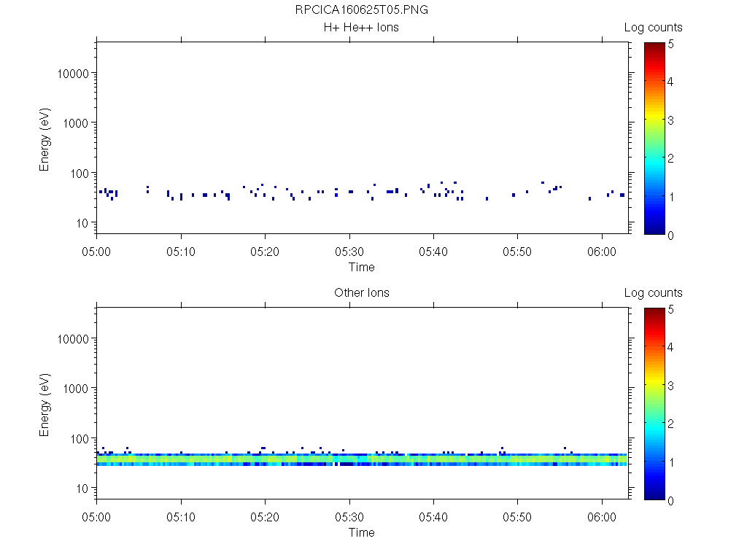Click the 05:30 tick label in bottom panel
Viewport: 747px width, 560px height.
coord(349,517)
